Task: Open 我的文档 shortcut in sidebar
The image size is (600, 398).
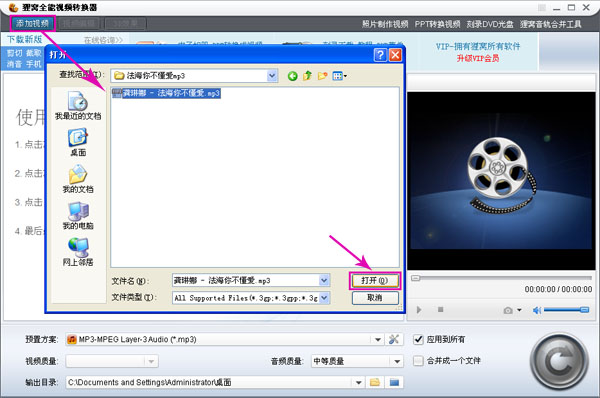Action: [x=78, y=179]
